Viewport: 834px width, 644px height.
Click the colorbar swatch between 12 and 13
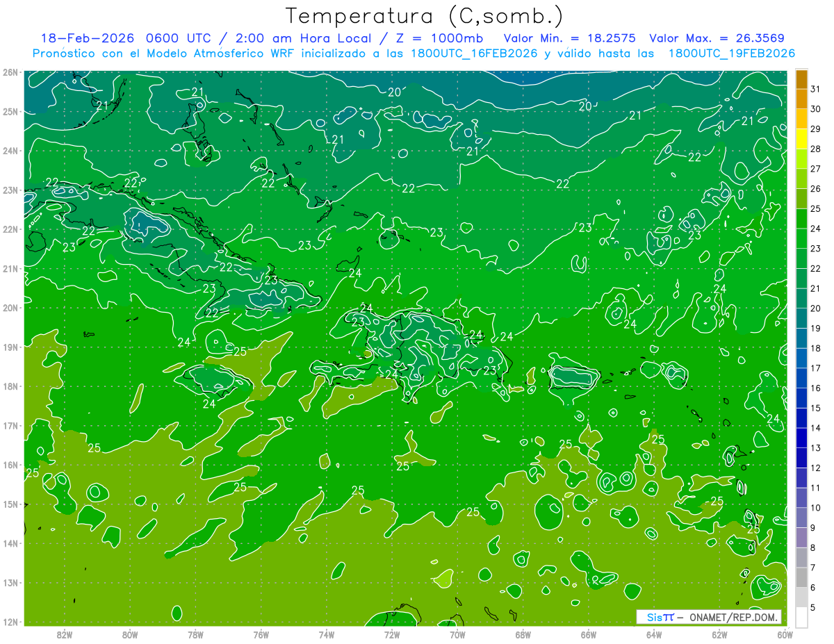coord(801,458)
